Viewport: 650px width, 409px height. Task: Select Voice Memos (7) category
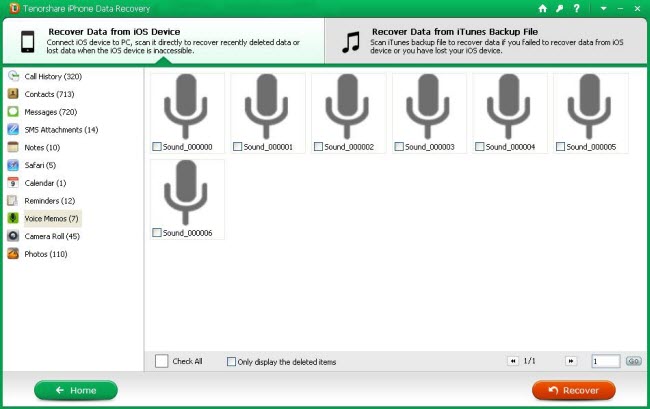51,218
